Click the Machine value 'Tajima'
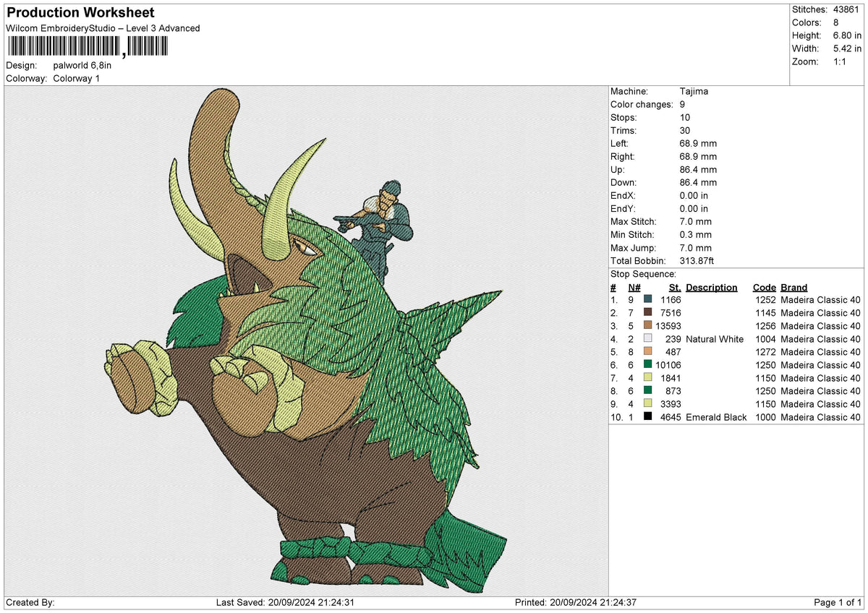This screenshot has height=613, width=868. [694, 92]
